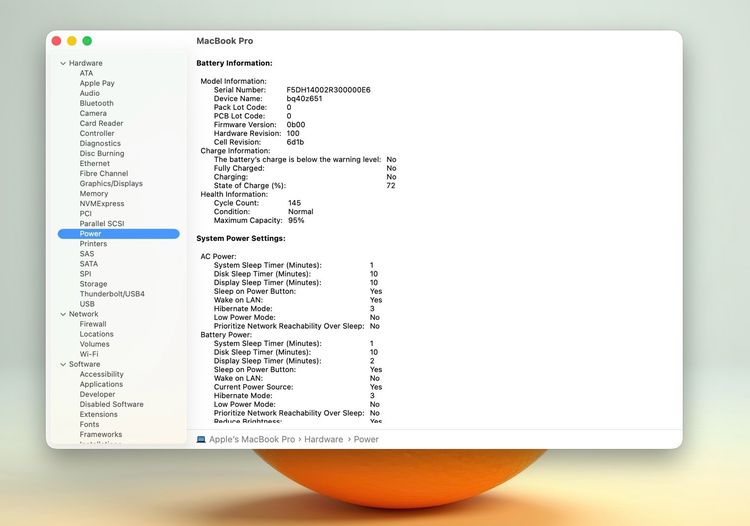
Task: Open Accessibility under Software
Action: tap(101, 374)
